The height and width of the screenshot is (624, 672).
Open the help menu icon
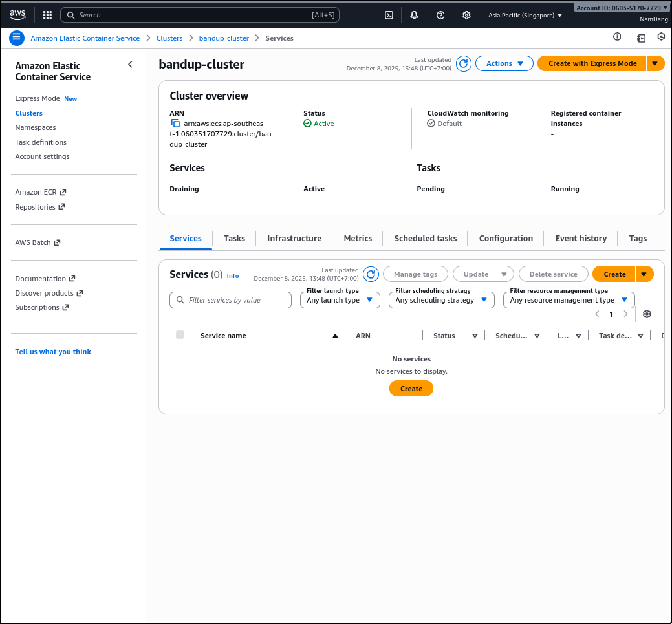point(440,14)
